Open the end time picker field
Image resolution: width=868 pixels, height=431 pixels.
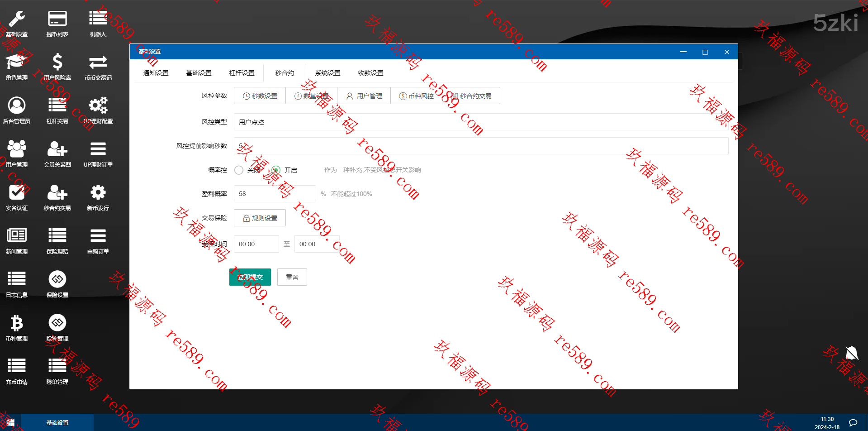(317, 244)
